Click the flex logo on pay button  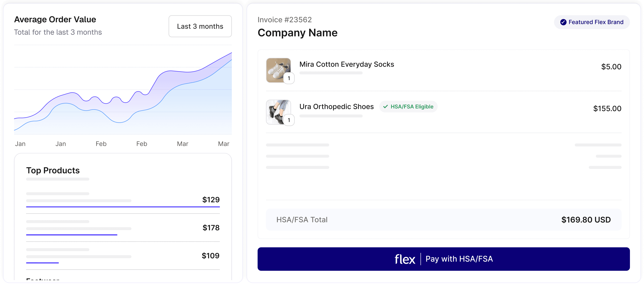coord(405,259)
